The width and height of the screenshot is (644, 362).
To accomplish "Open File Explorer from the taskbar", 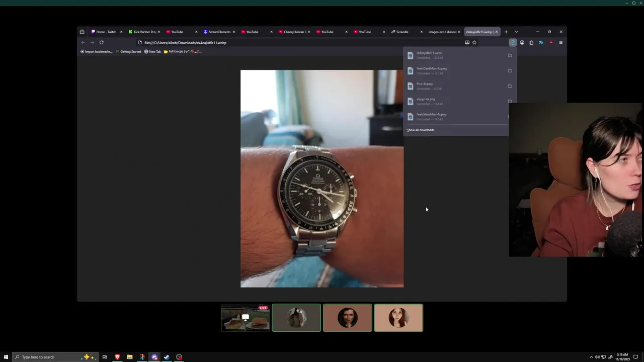I will tap(130, 357).
